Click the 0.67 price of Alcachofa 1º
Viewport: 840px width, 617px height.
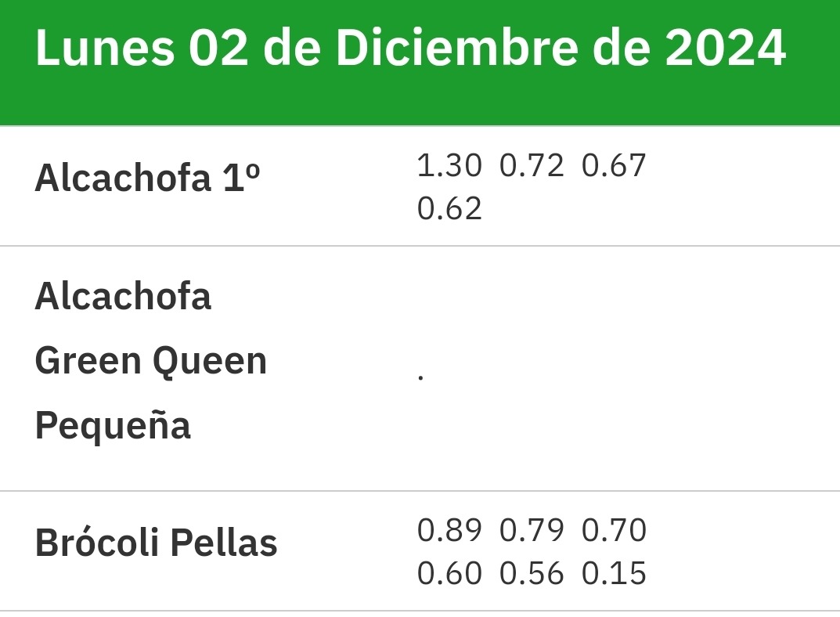point(614,165)
